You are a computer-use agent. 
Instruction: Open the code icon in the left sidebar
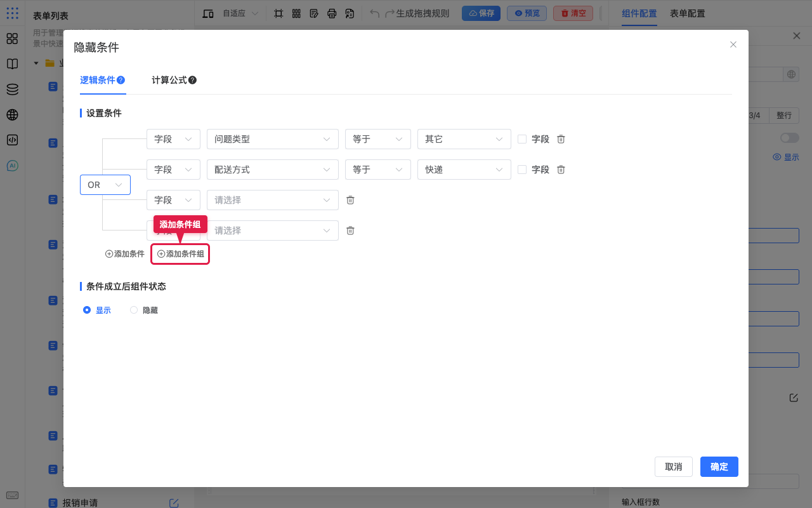(x=12, y=140)
